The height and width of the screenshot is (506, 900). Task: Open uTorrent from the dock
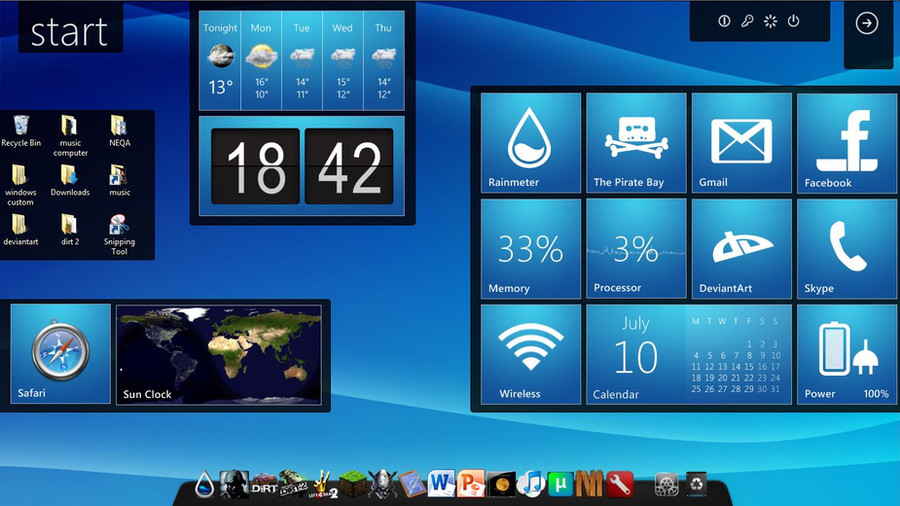tap(560, 484)
